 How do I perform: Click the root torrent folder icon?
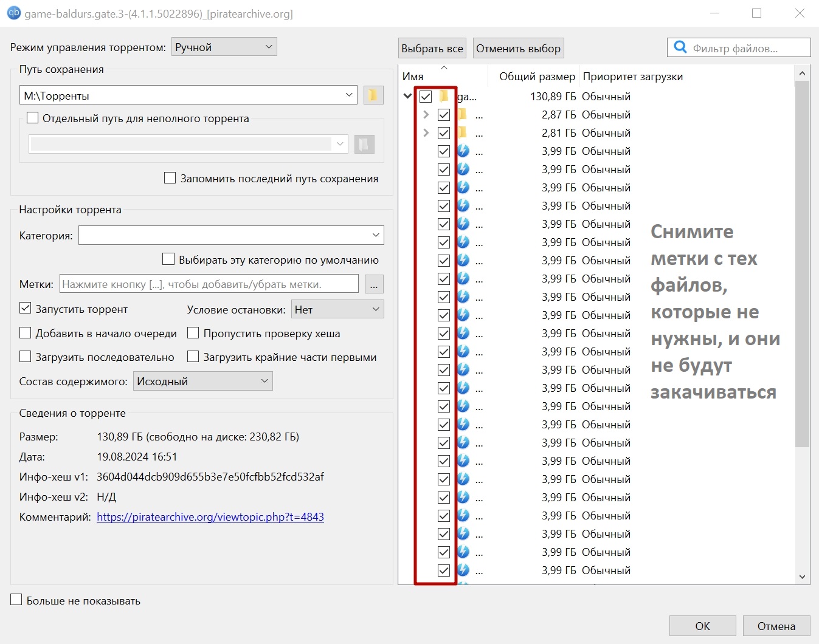[444, 97]
